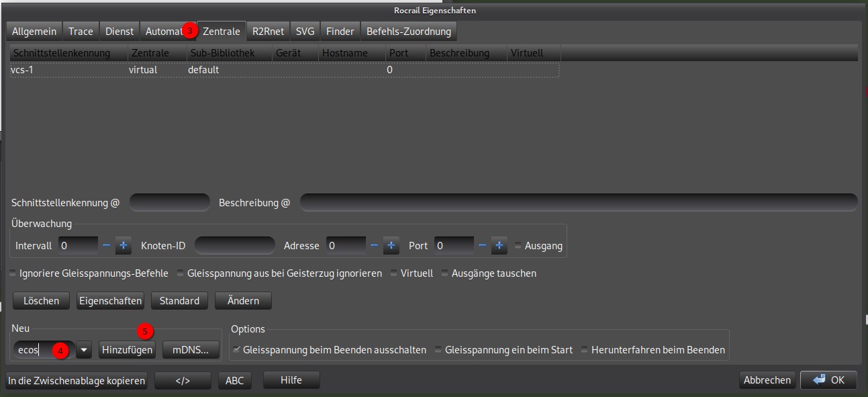This screenshot has height=397, width=868.
Task: Decrease the Intervall value with minus
Action: (107, 246)
